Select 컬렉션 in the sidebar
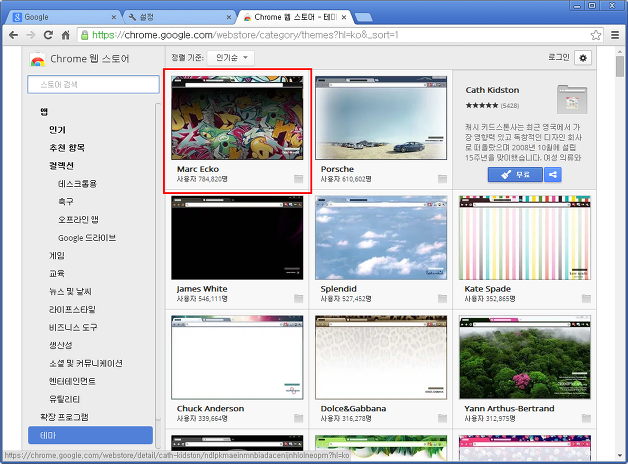The width and height of the screenshot is (628, 464). pos(61,166)
